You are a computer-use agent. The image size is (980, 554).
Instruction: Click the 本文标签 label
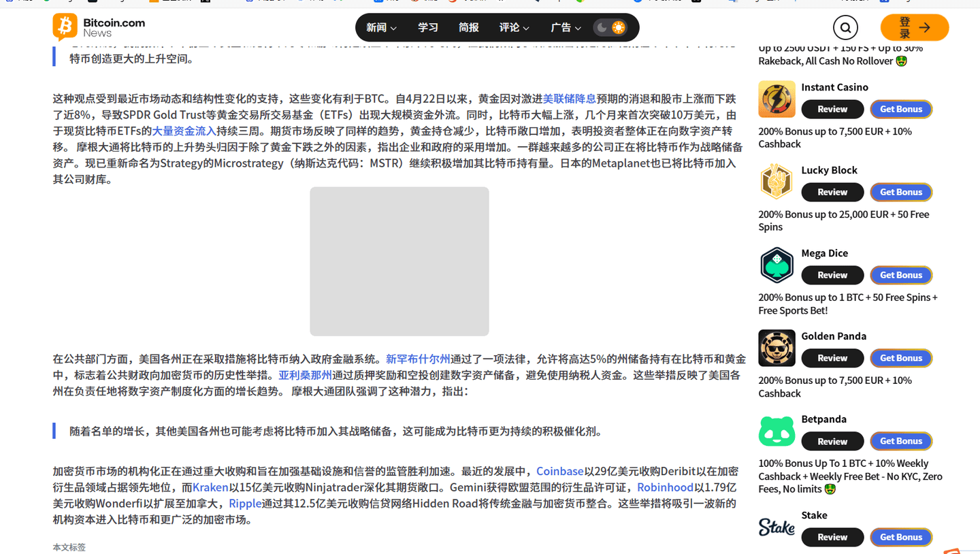[x=69, y=547]
